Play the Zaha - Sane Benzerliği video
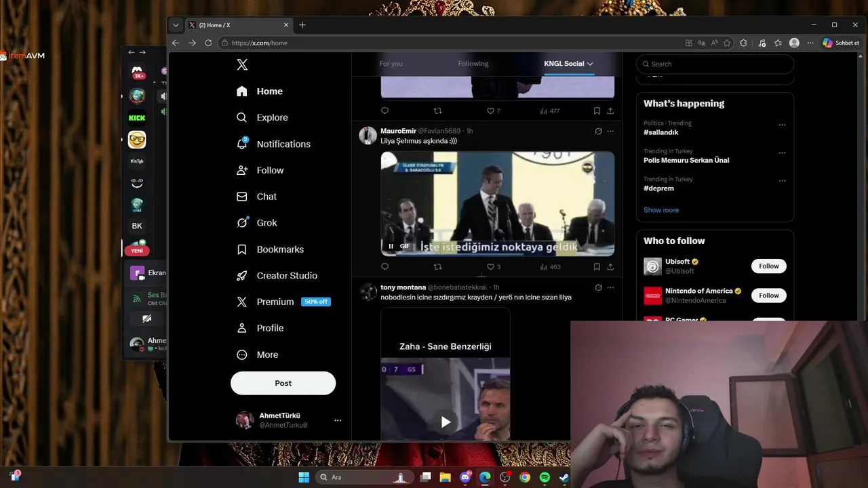Image resolution: width=868 pixels, height=488 pixels. pos(446,422)
